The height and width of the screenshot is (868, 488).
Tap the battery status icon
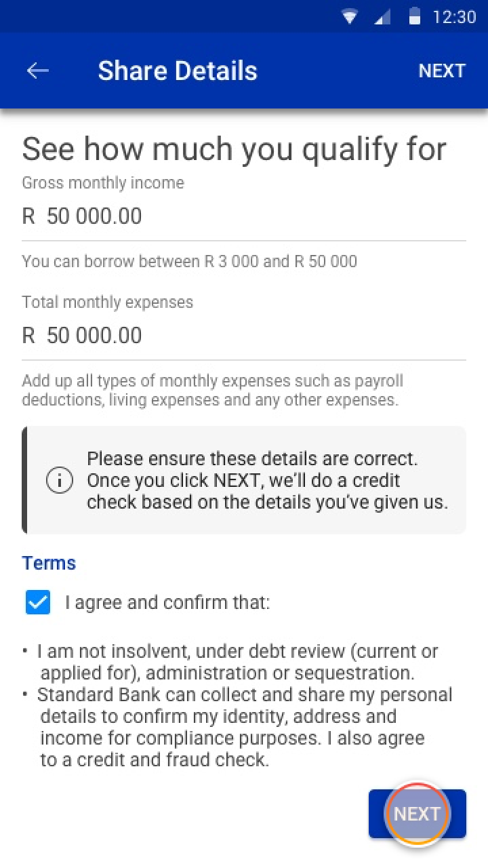coord(415,17)
